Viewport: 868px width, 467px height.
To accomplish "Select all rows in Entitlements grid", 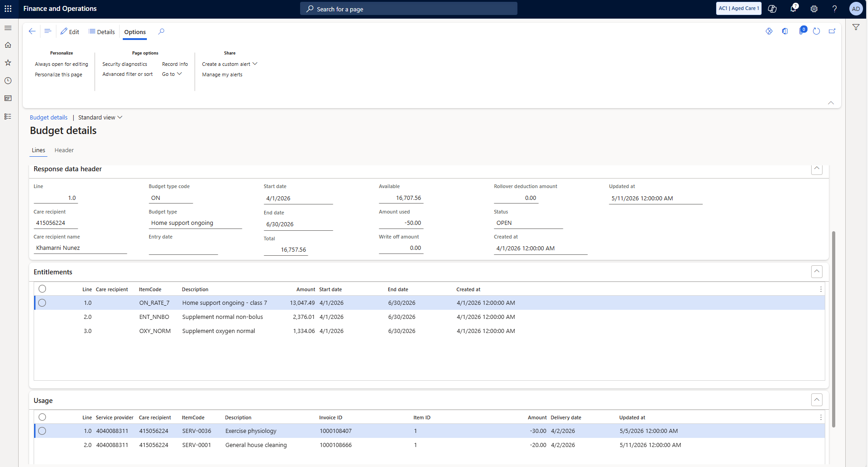I will click(42, 289).
